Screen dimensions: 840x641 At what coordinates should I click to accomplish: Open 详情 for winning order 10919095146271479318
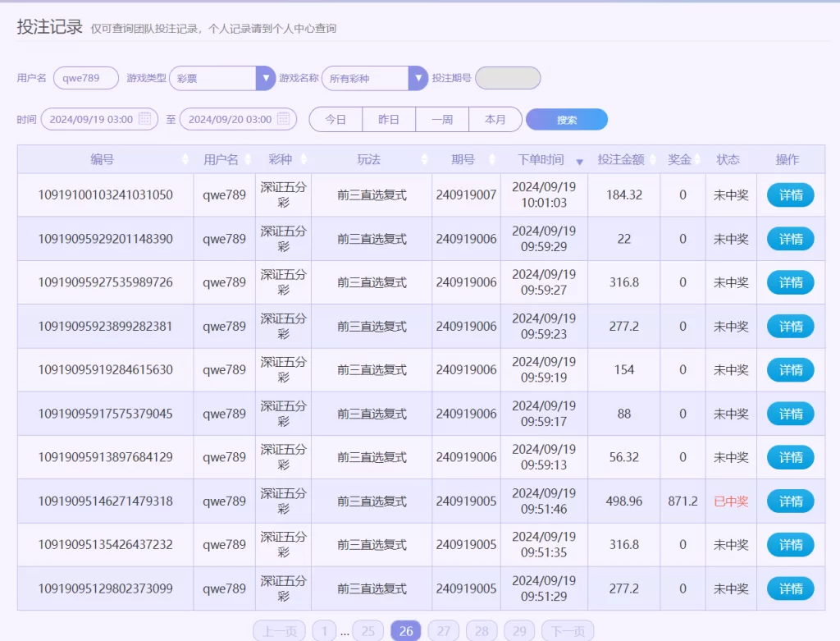[x=791, y=501]
